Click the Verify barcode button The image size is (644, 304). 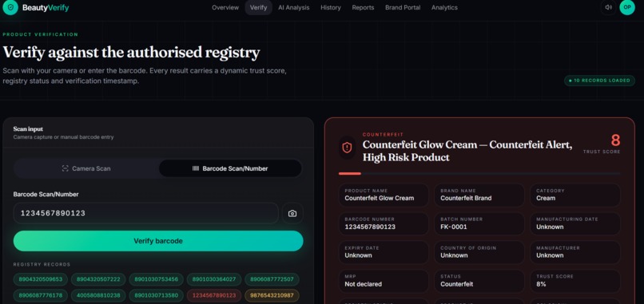(158, 241)
